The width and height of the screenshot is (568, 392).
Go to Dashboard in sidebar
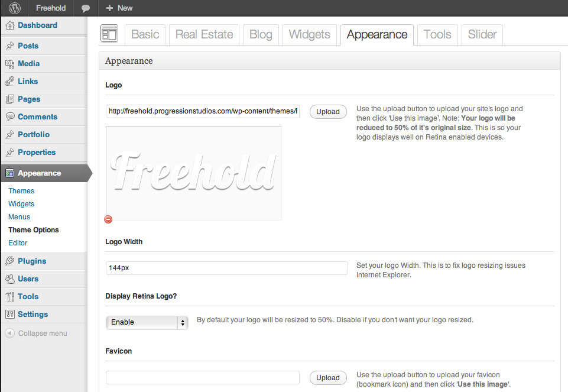pos(37,25)
